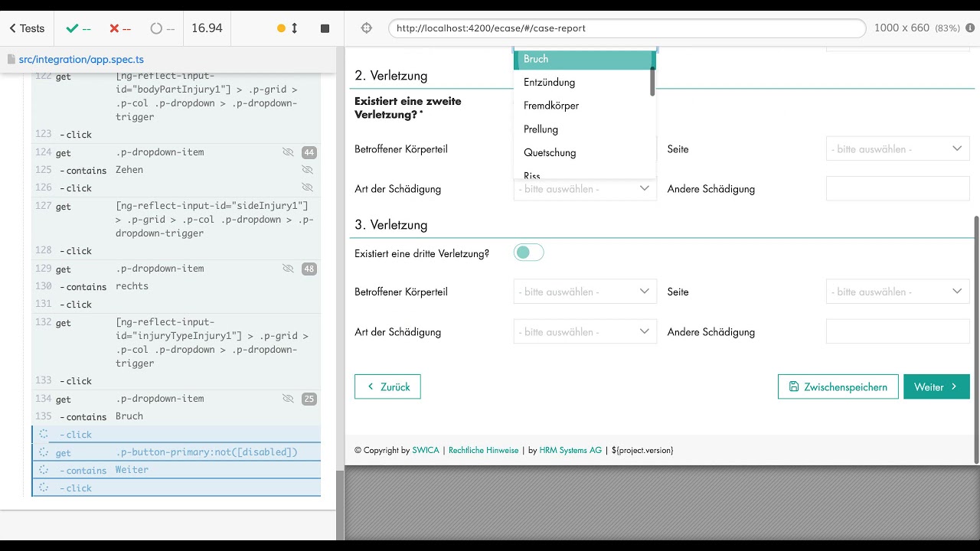Stop the running test with the square button
This screenshot has height=551, width=980.
325,28
